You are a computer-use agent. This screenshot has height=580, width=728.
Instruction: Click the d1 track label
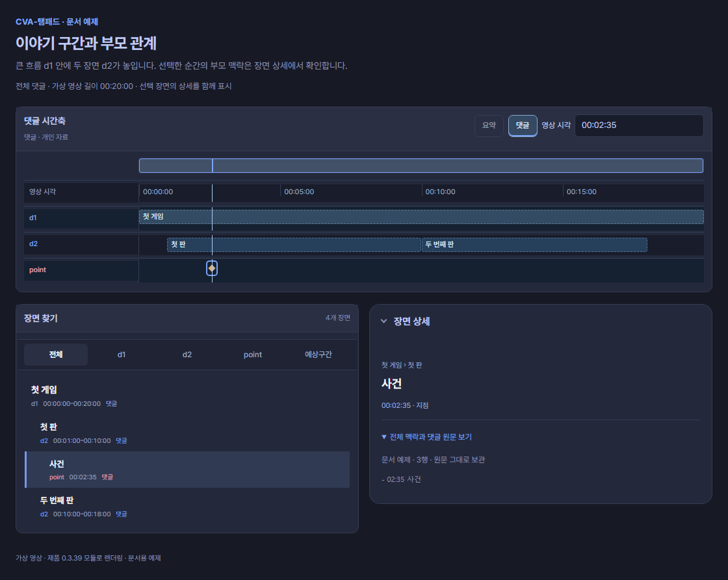pos(33,218)
